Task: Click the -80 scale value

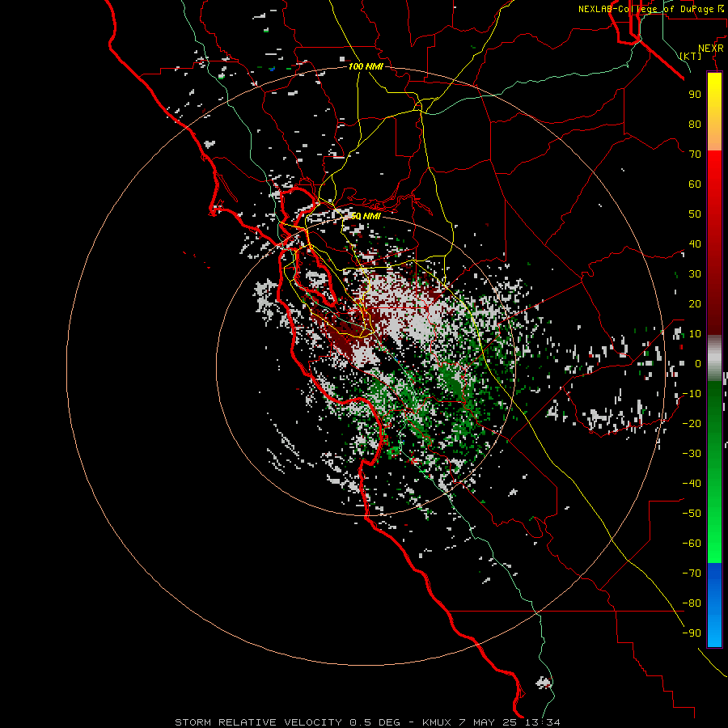Action: tap(692, 603)
